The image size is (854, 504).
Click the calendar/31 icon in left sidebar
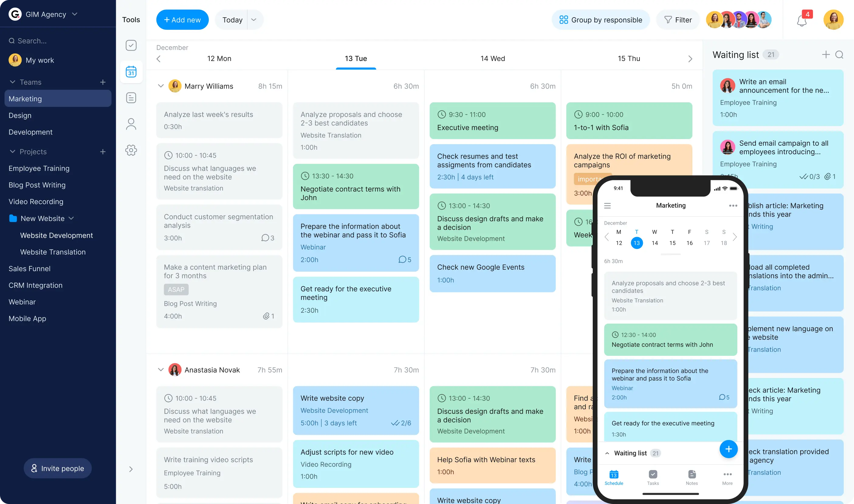pyautogui.click(x=131, y=71)
